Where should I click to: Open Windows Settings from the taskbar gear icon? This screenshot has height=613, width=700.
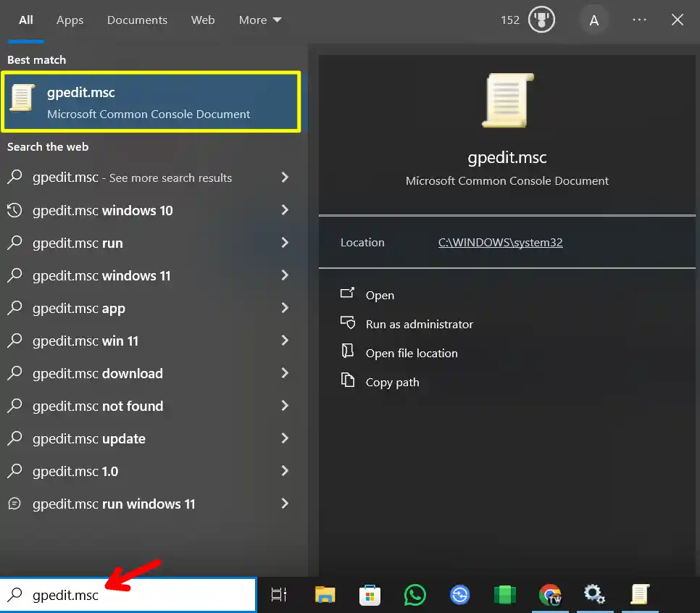595,594
